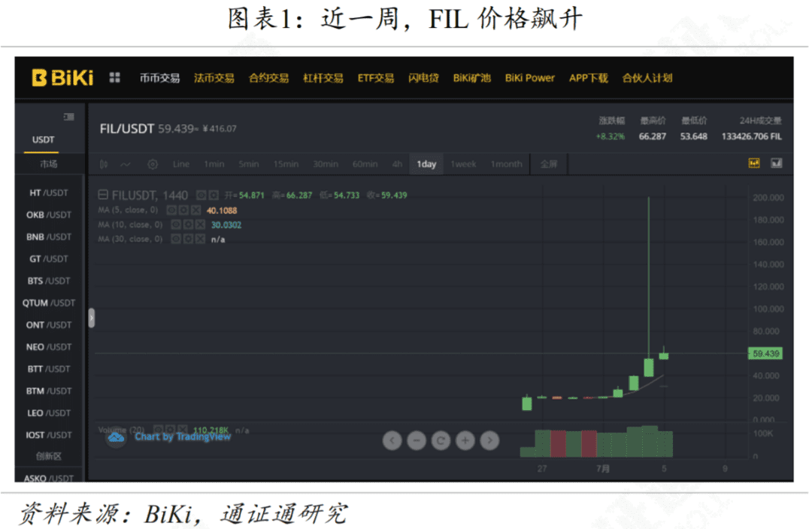Open the grid apps menu icon
Image resolution: width=812 pixels, height=529 pixels.
(x=114, y=78)
